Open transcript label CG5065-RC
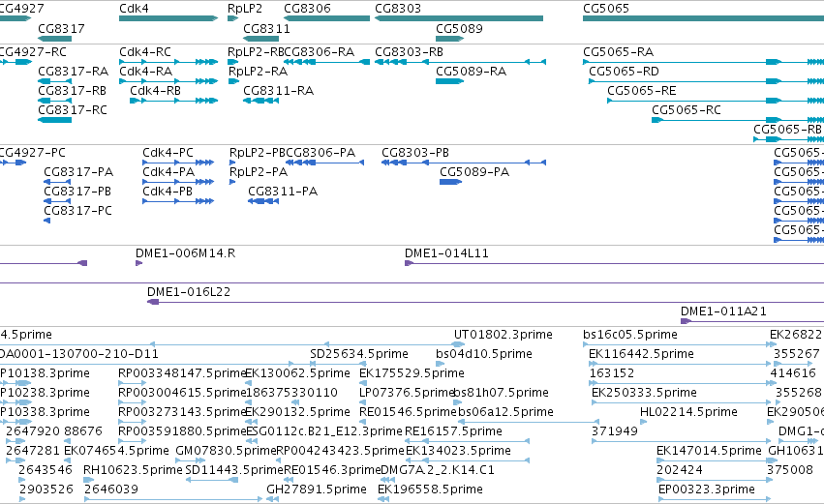Image resolution: width=824 pixels, height=504 pixels. pos(687,110)
